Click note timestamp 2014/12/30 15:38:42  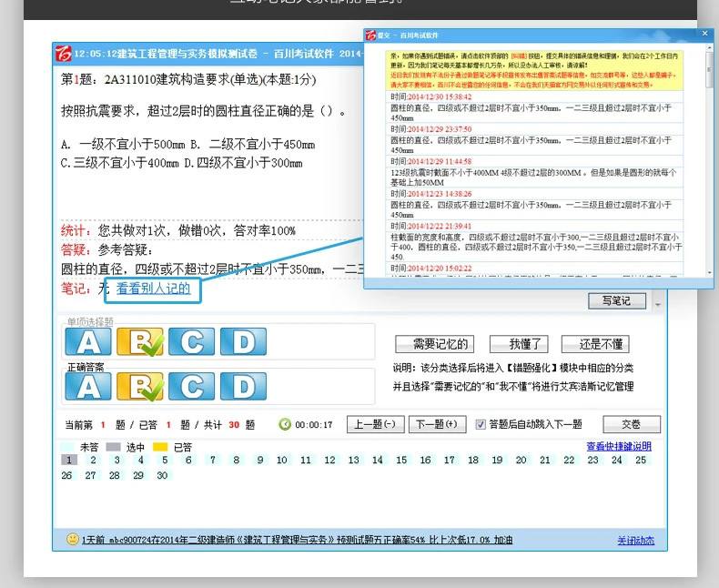(440, 96)
